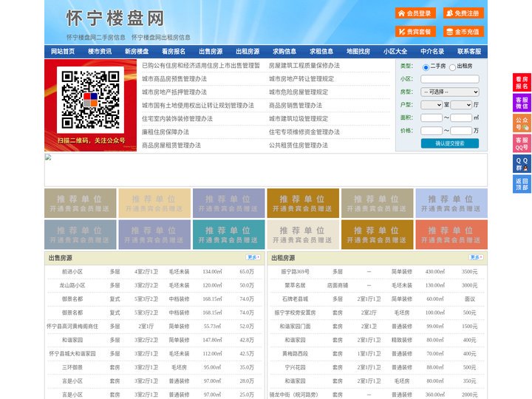Click the maximum 价格 input field
The width and height of the screenshot is (532, 399).
coord(461,131)
